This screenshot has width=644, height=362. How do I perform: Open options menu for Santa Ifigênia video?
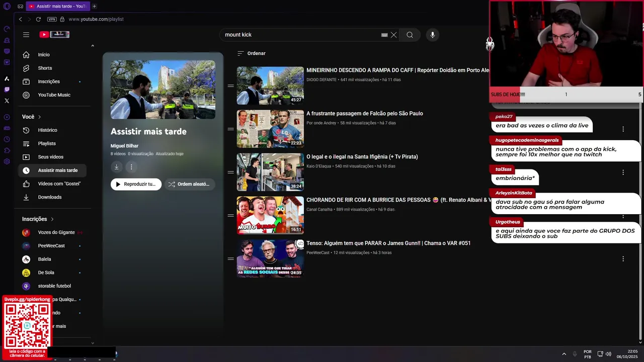point(623,172)
